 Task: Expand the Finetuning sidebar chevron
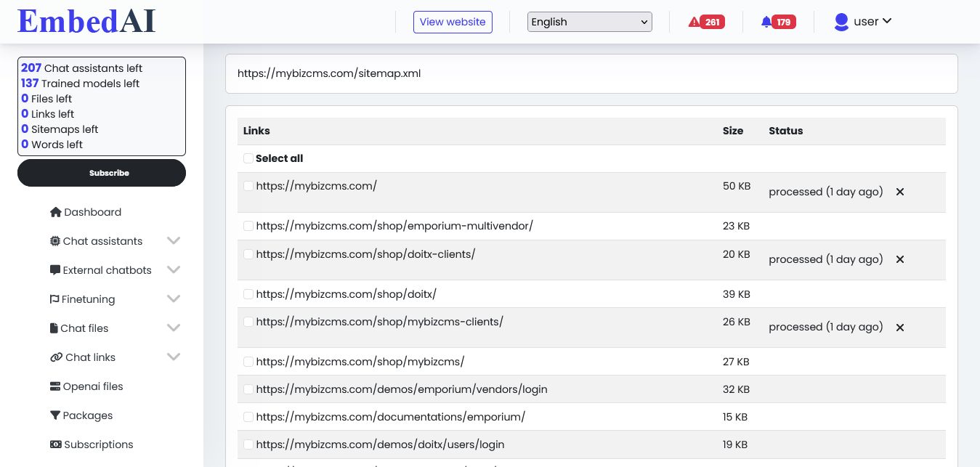pyautogui.click(x=173, y=299)
